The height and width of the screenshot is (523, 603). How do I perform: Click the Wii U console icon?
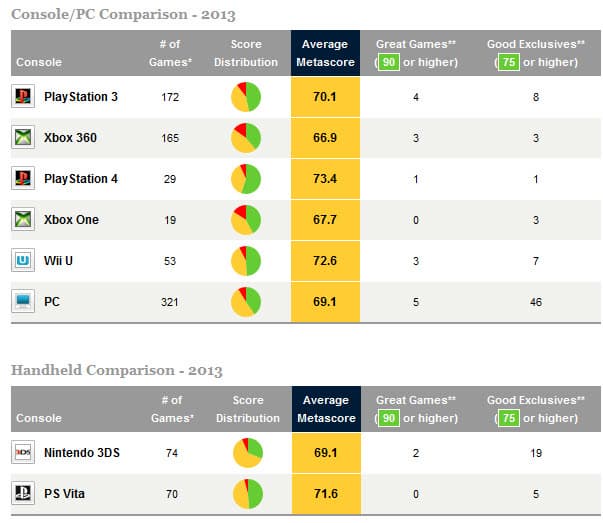[x=22, y=261]
